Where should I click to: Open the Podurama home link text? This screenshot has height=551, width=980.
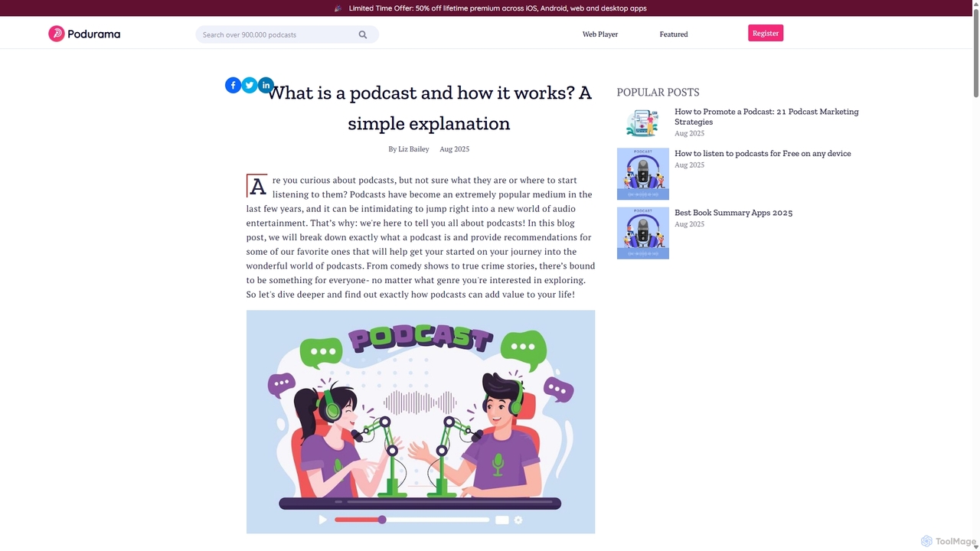click(x=93, y=34)
